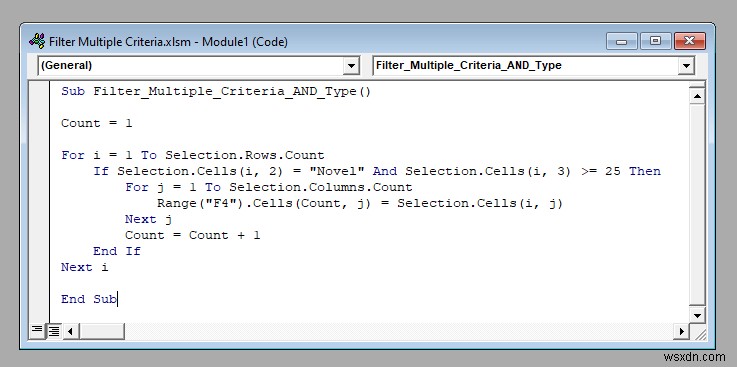Click vertical scrollbar down arrow
This screenshot has height=367, width=737.
pyautogui.click(x=697, y=315)
